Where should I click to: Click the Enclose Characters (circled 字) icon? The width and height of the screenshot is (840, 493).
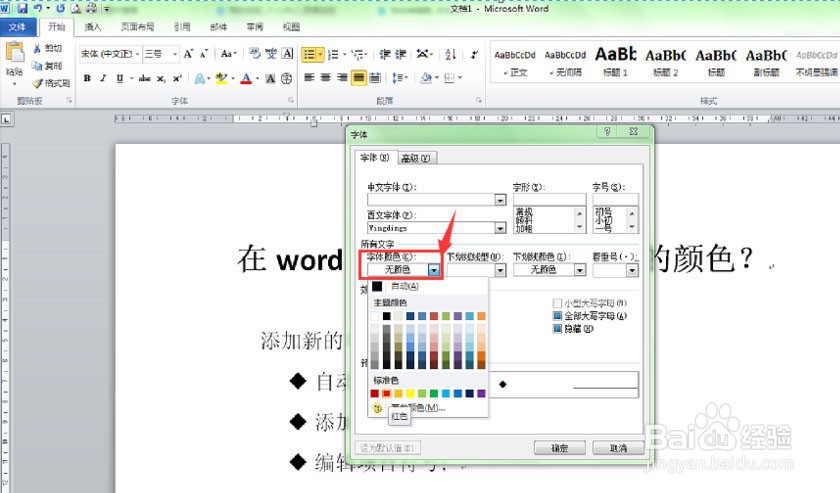(x=287, y=78)
